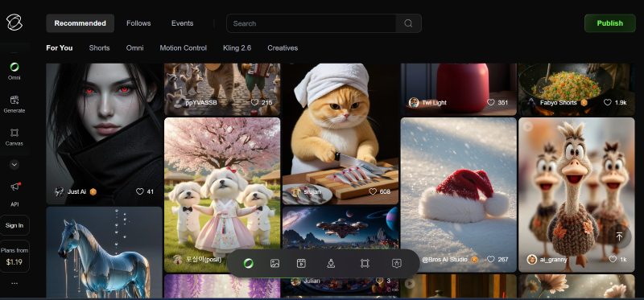Like the Fabyo Shorts post with 1.9k likes
The height and width of the screenshot is (300, 644).
click(608, 103)
